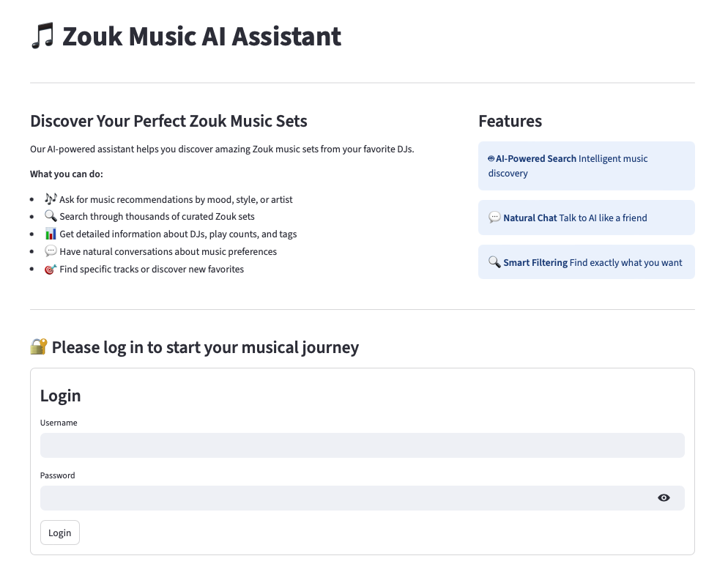The image size is (728, 575).
Task: Click the Zouk Music AI Assistant title
Action: (x=201, y=36)
